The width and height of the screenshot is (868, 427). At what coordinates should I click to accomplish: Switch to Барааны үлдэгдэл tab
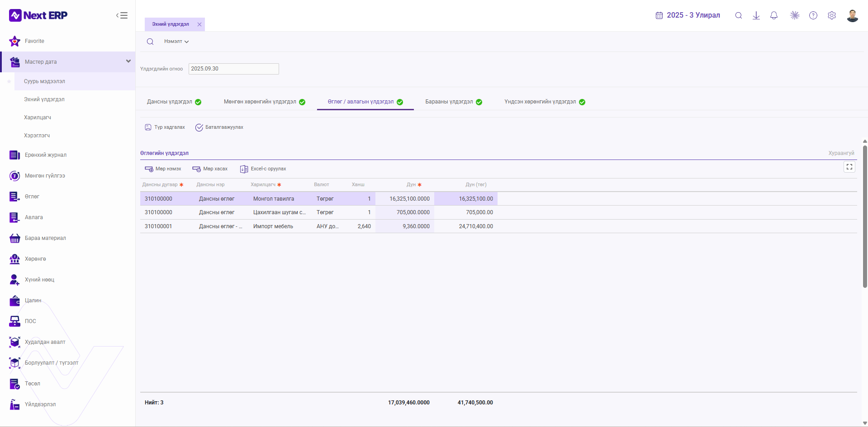[454, 102]
